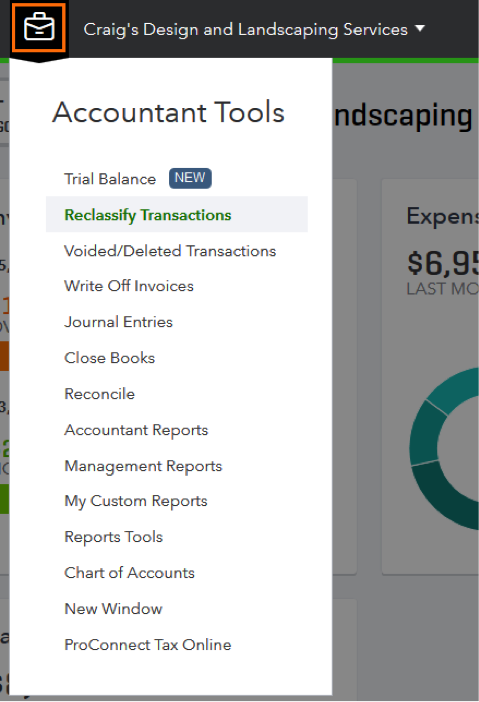Click the Accountant Tools heading
This screenshot has width=479, height=702.
tap(168, 112)
